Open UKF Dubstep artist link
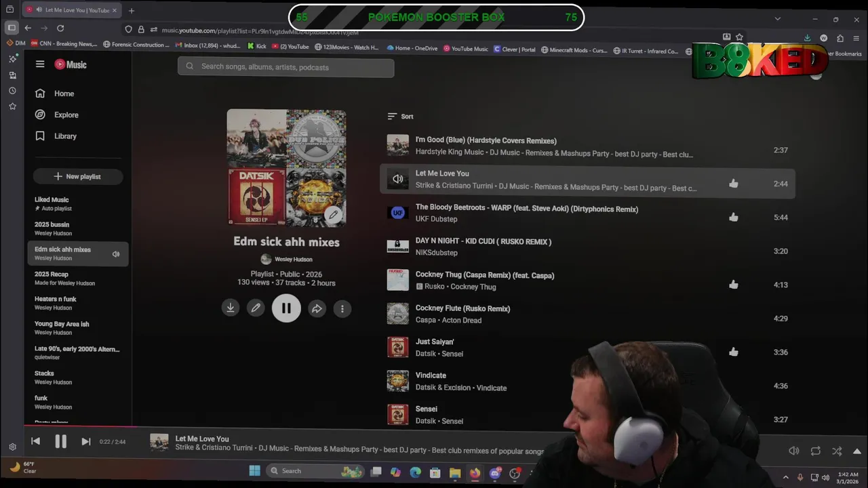The image size is (868, 488). (x=436, y=219)
